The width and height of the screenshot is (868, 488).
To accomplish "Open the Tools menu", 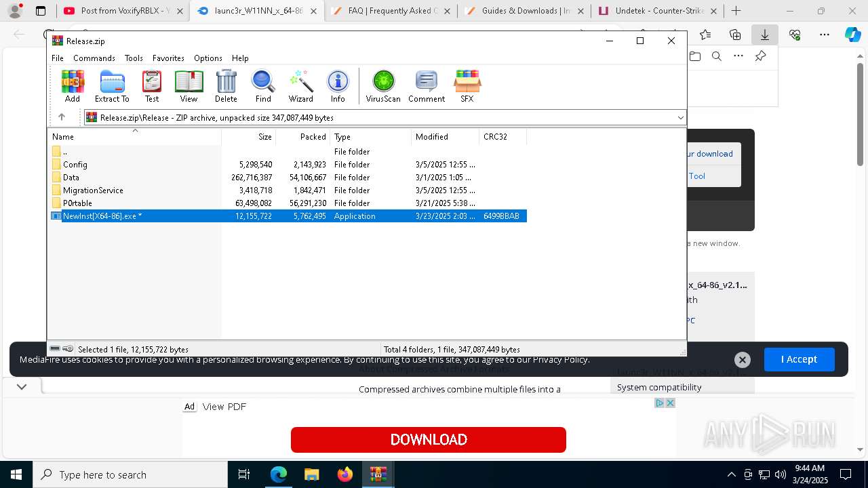I will pyautogui.click(x=134, y=58).
